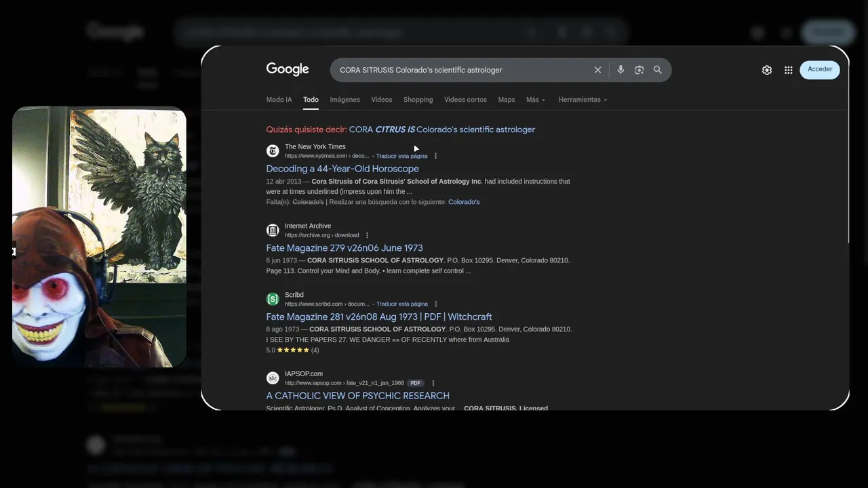Open the quick settings gear icon
This screenshot has height=488, width=868.
pos(767,70)
